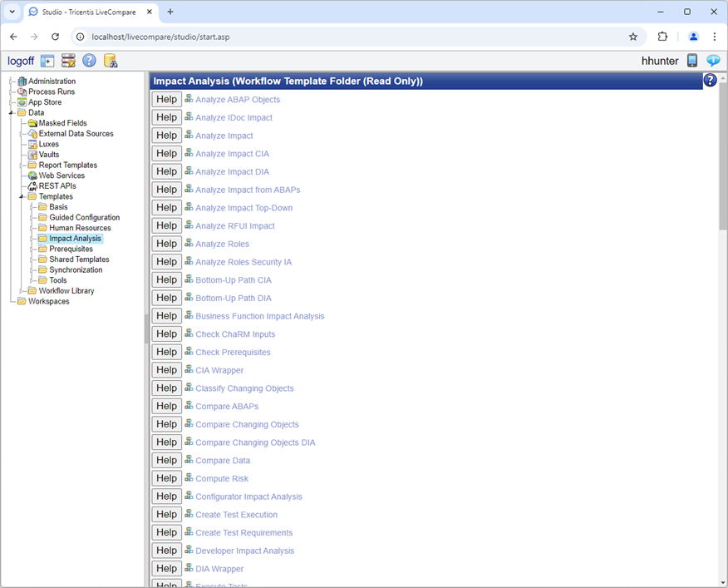Select the Process Runs tree item
The width and height of the screenshot is (728, 588).
tap(52, 91)
